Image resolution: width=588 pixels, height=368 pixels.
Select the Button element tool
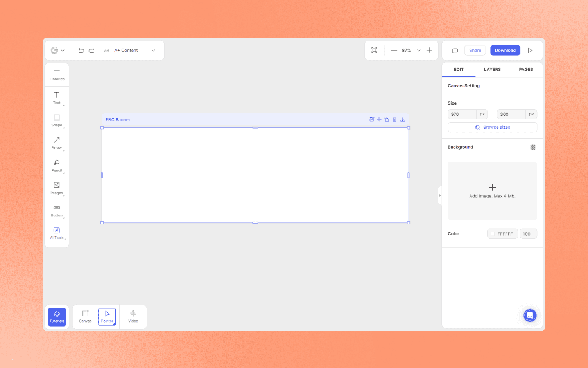pos(57,211)
